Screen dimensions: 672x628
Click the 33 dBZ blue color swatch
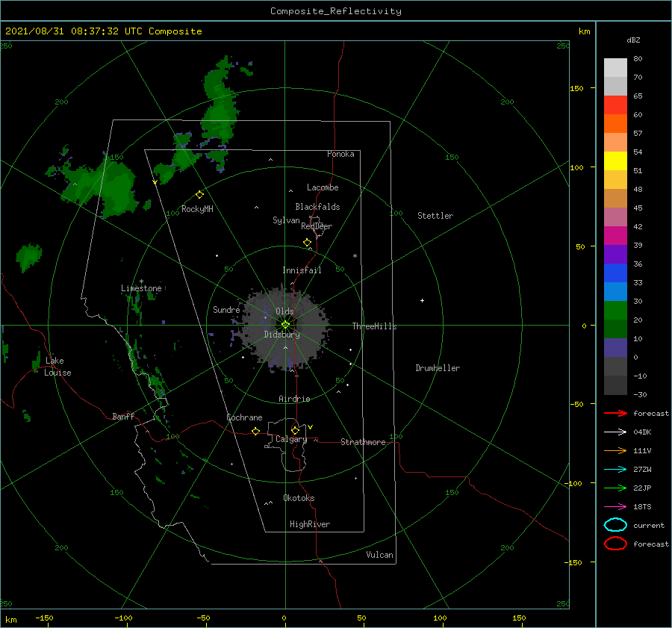[x=615, y=273]
